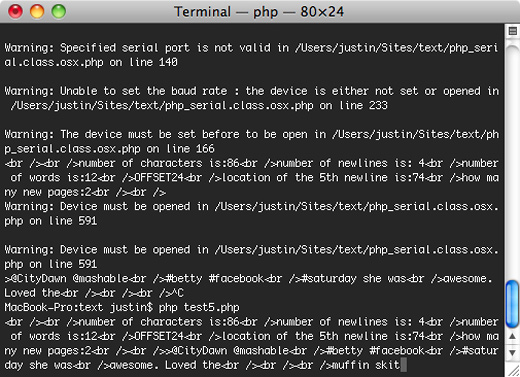Screen dimensions: 520x377
Task: Click the blue scrollbar thumb
Action: click(512, 304)
